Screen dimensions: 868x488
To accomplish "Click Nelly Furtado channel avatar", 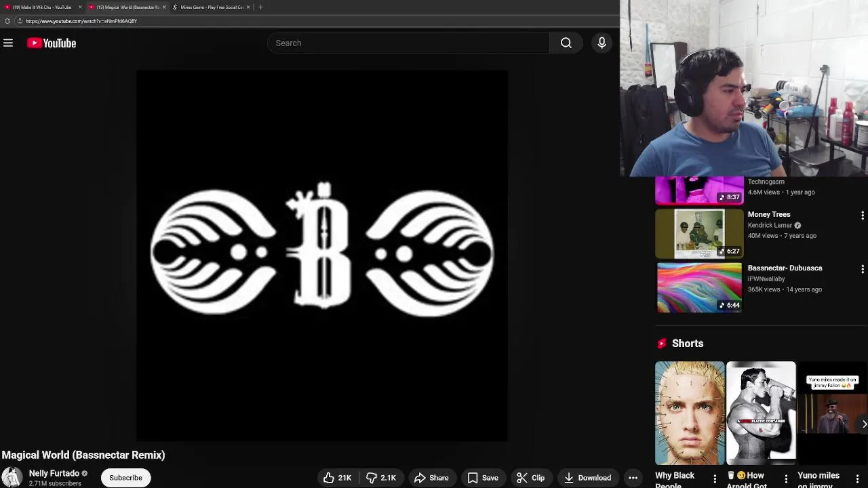I will pos(12,478).
